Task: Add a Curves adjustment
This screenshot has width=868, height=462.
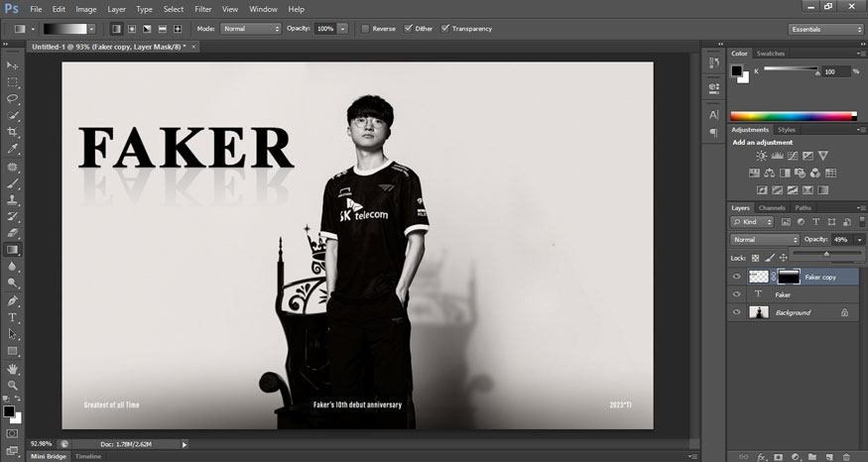Action: [793, 156]
